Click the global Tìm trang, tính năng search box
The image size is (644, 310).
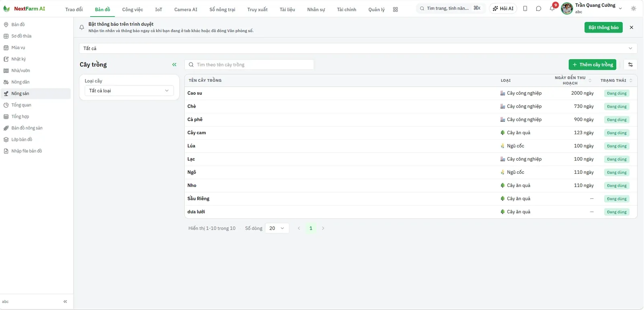pos(450,8)
